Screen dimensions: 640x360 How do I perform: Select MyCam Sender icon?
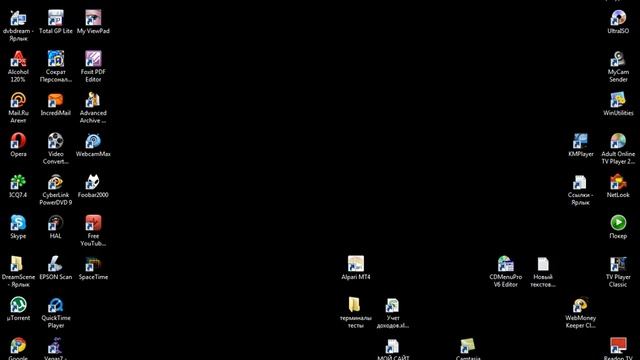click(618, 59)
